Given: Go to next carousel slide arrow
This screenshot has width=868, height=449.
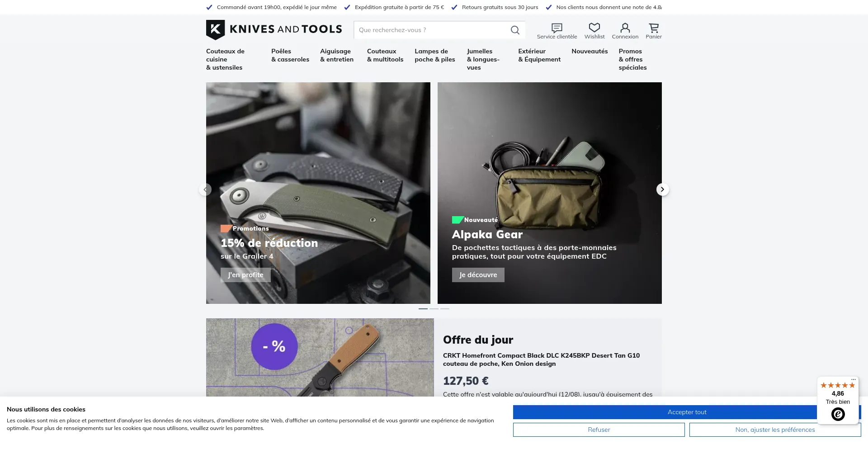Looking at the screenshot, I should [x=662, y=189].
